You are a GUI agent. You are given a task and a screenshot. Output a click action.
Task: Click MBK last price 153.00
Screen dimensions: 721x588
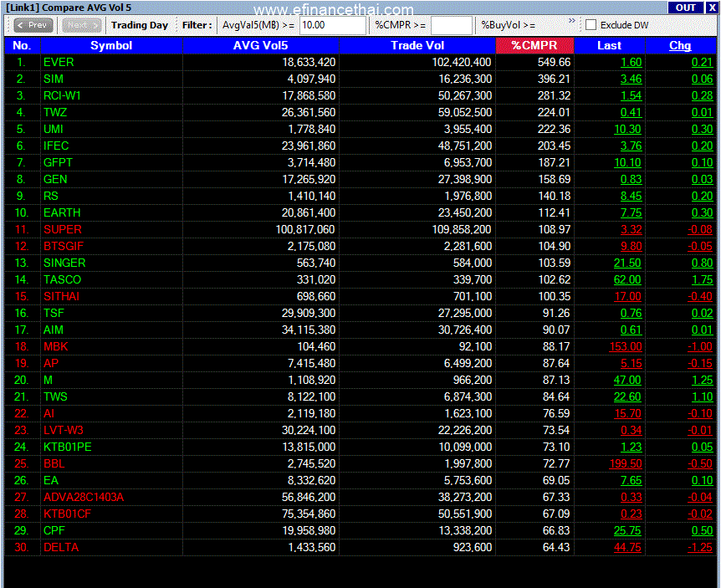(626, 346)
